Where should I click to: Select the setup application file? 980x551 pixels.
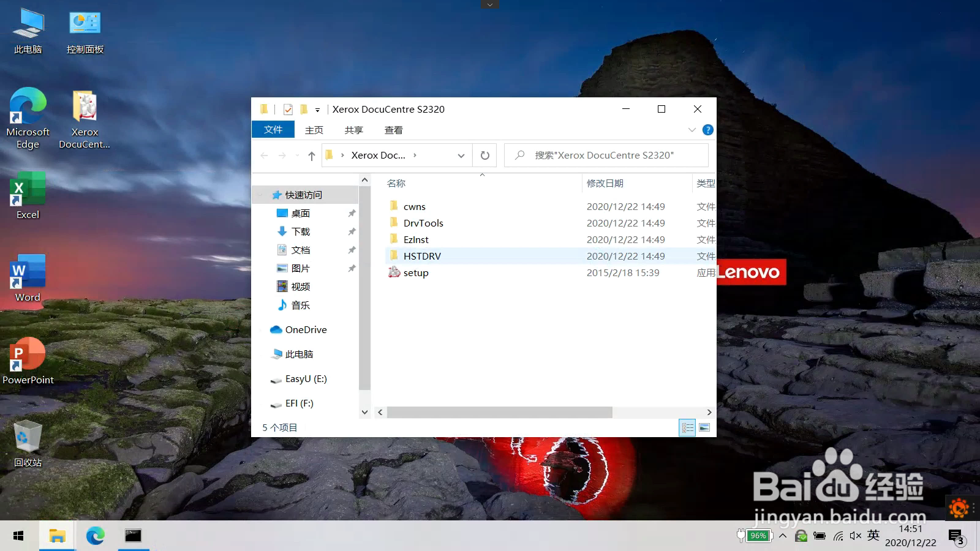click(x=416, y=273)
